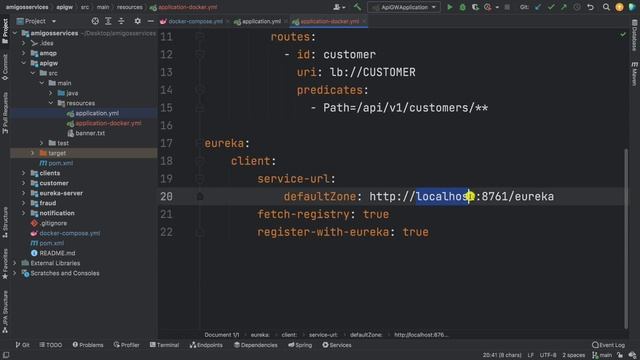Open the Endpoints tool window tab
Viewport: 640px width, 360px height.
[x=206, y=345]
